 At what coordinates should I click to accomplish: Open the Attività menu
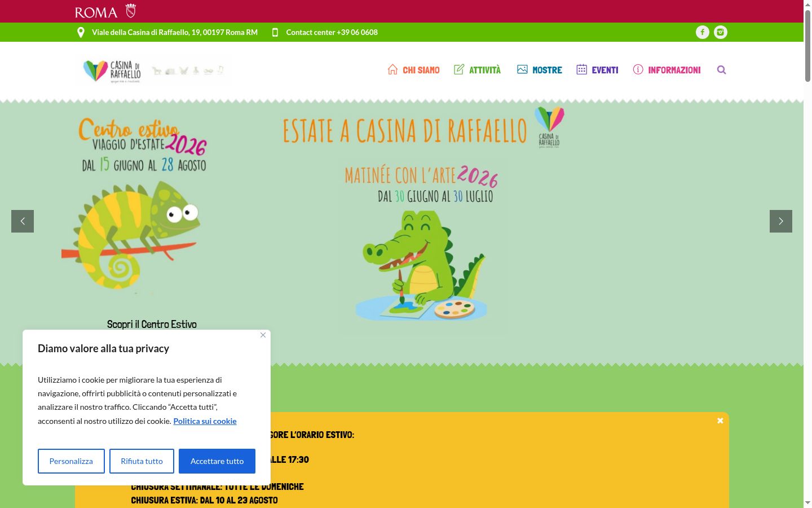pos(485,70)
